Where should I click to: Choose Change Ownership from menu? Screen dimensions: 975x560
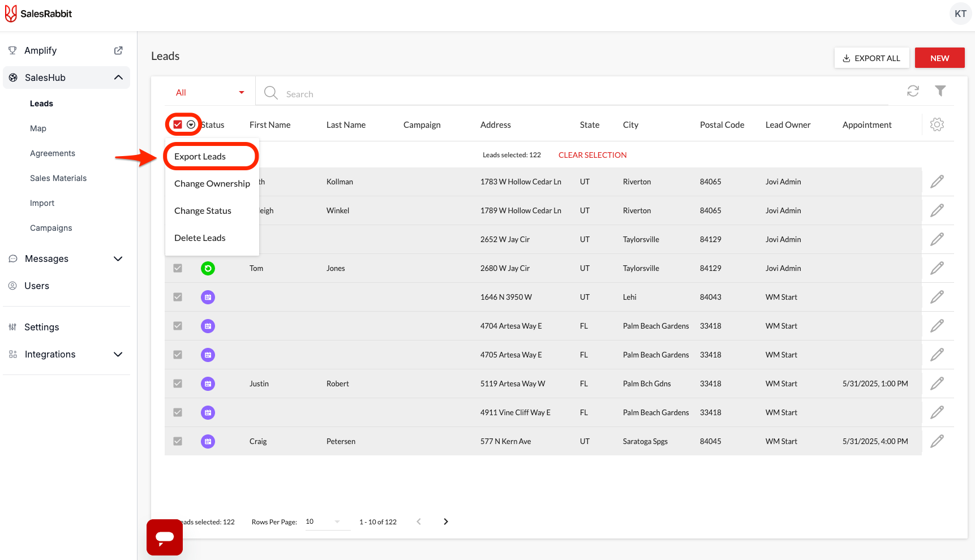212,183
